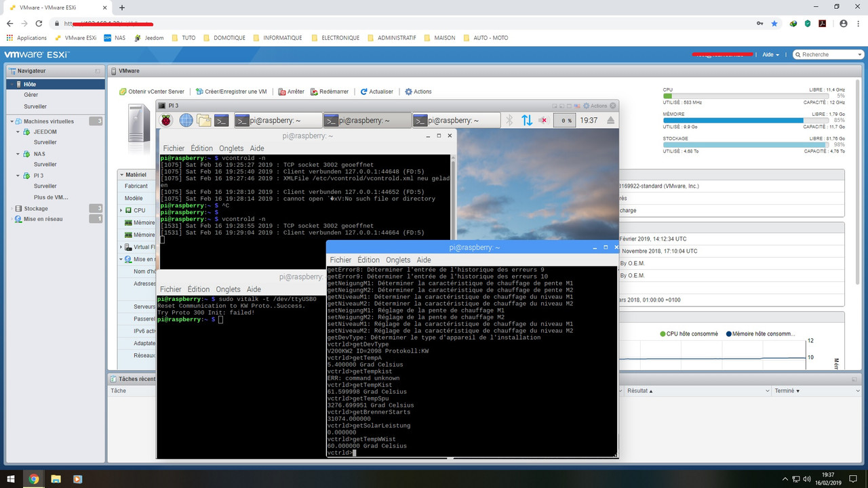Screen dimensions: 868x488
Task: Click the CPU usage 0 % monitor
Action: (x=565, y=121)
